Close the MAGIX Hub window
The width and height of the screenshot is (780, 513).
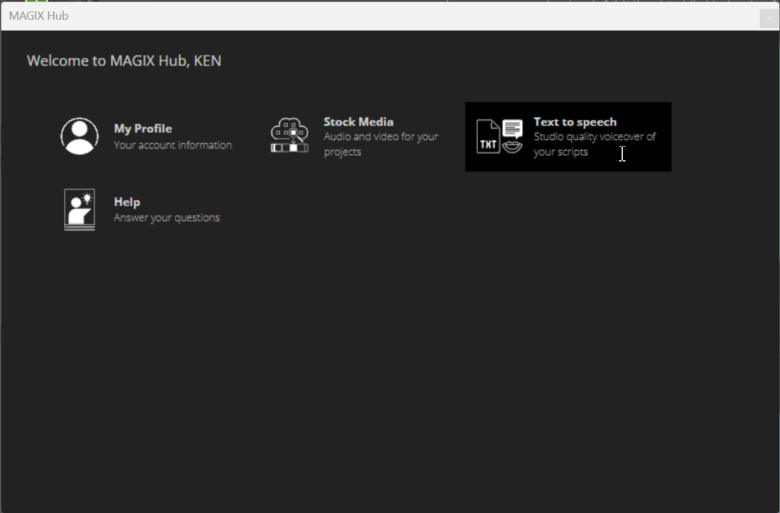coord(768,17)
